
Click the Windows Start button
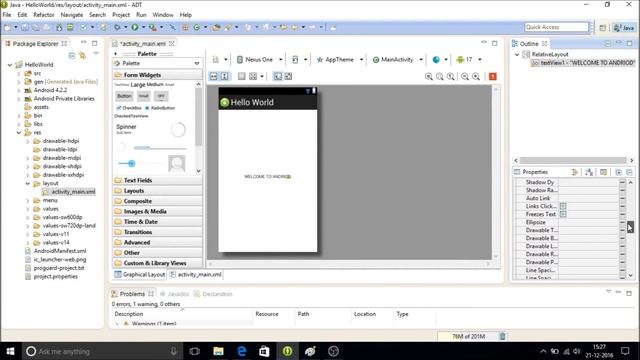click(10, 351)
